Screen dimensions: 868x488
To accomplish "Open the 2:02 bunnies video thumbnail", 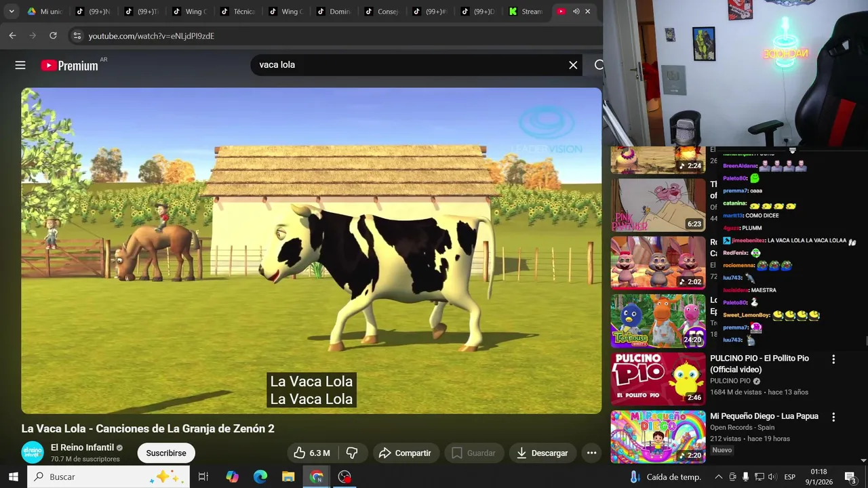I will point(658,262).
